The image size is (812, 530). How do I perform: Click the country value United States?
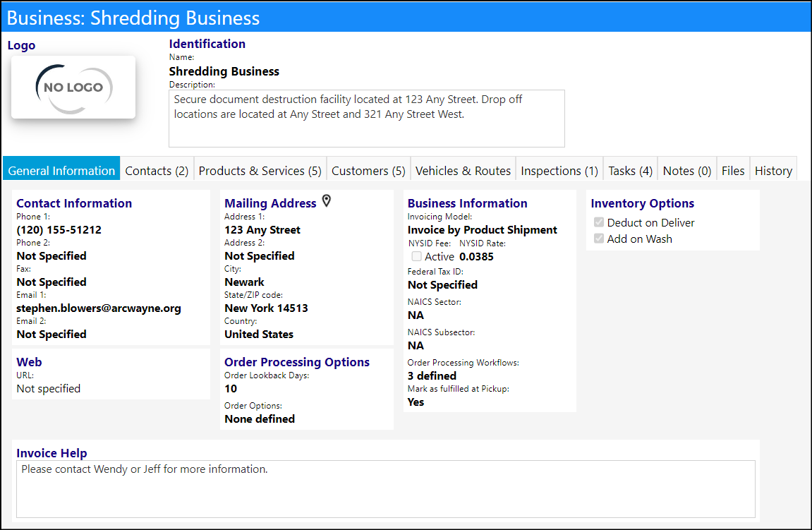259,335
